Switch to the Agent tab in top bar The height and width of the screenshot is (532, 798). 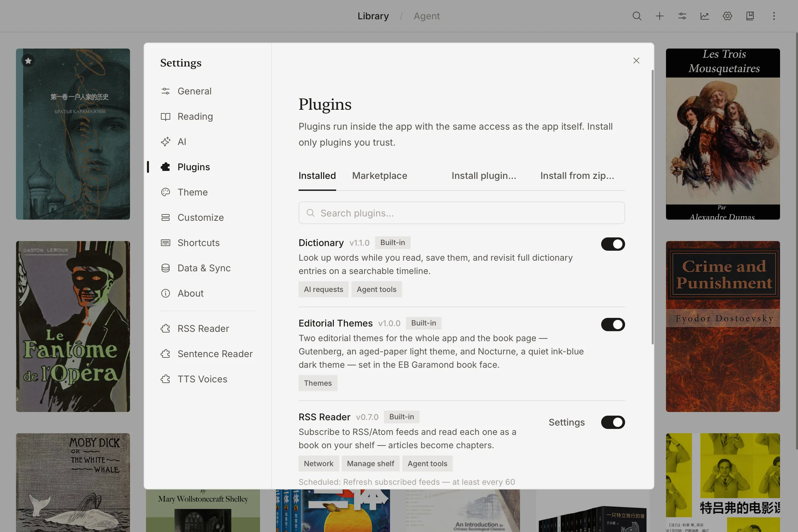(427, 16)
